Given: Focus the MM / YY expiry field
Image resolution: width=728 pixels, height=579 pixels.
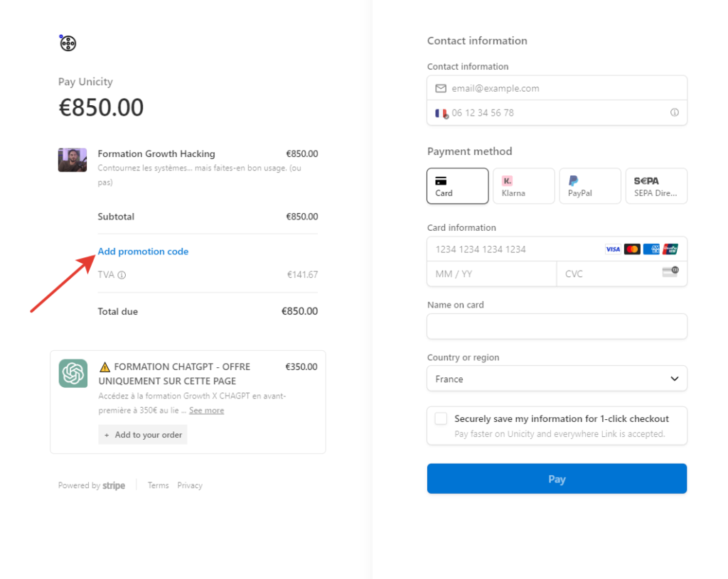Looking at the screenshot, I should 492,274.
